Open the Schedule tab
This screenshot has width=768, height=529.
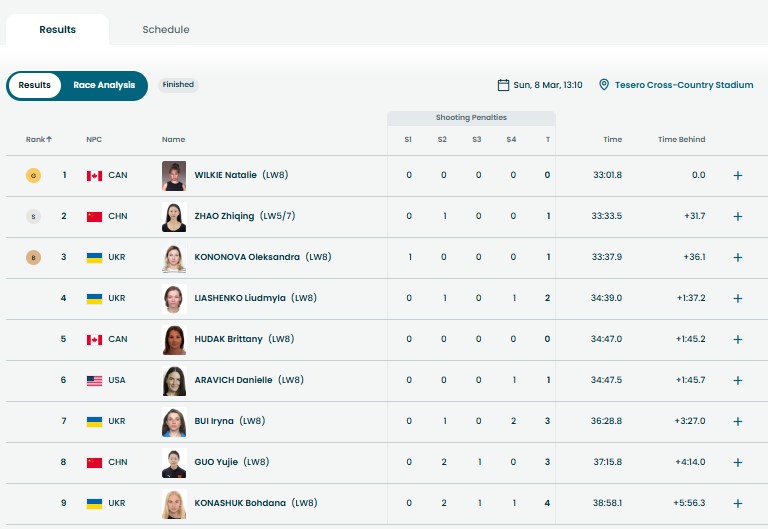[x=166, y=29]
